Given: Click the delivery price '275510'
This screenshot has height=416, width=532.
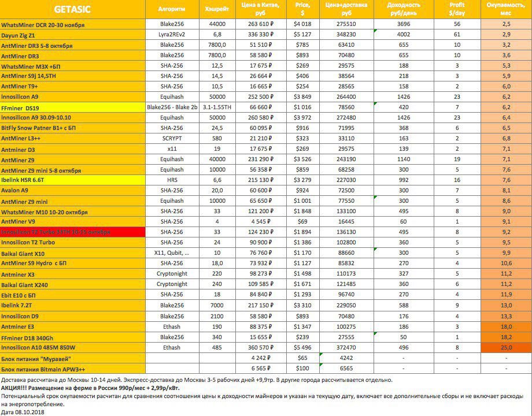Looking at the screenshot, I should (346, 24).
